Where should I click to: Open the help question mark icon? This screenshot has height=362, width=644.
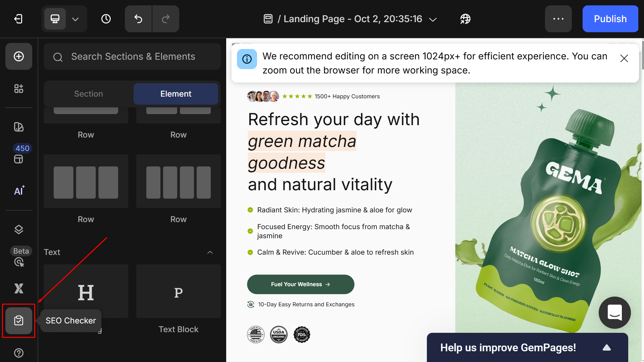pyautogui.click(x=19, y=353)
